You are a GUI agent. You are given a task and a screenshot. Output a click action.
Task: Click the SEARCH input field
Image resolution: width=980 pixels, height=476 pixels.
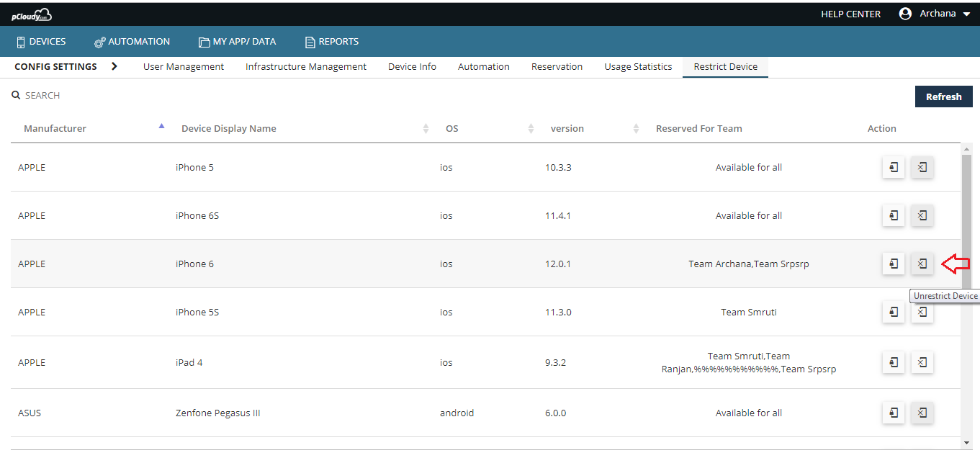42,95
